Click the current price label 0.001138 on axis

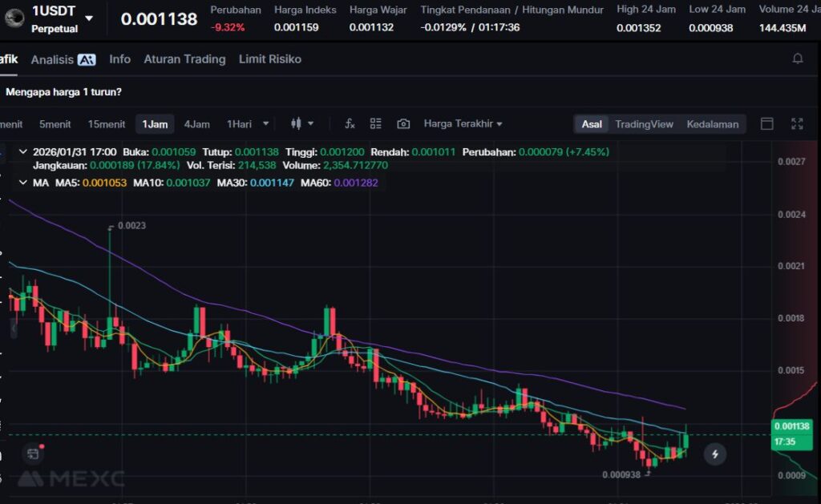[790, 426]
